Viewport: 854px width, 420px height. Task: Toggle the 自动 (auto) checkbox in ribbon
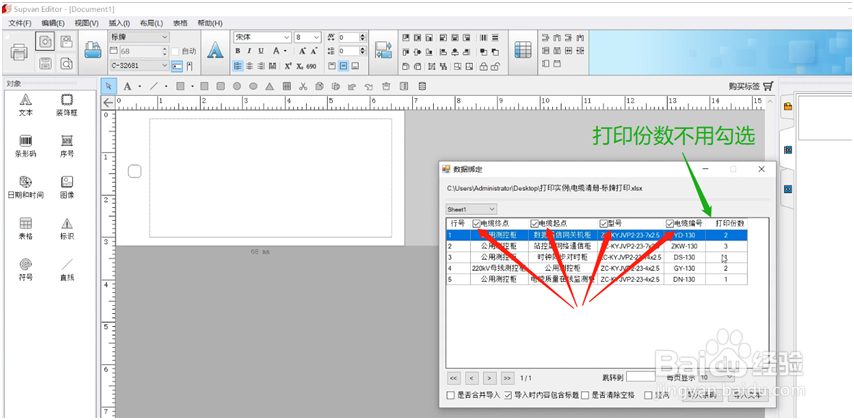point(175,51)
